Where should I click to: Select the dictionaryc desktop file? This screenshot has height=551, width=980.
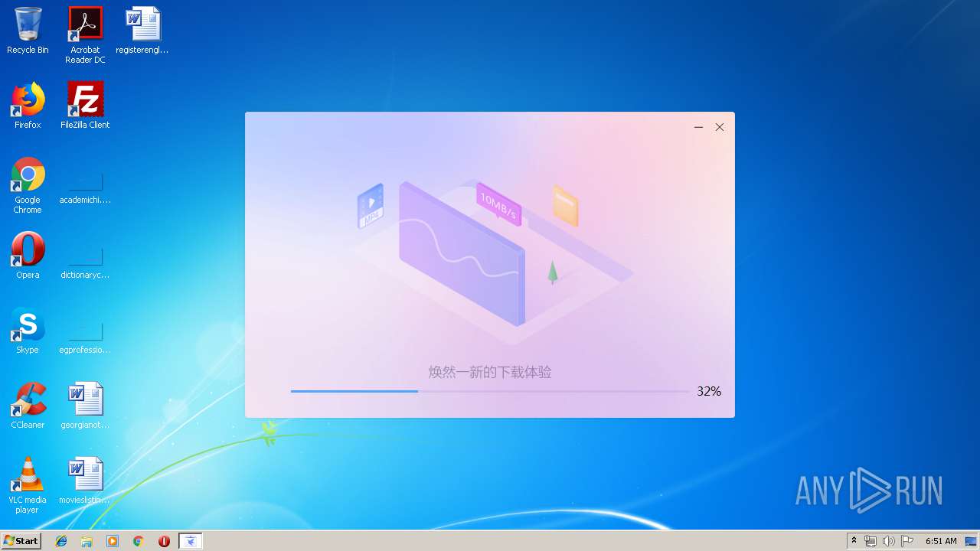tap(85, 260)
